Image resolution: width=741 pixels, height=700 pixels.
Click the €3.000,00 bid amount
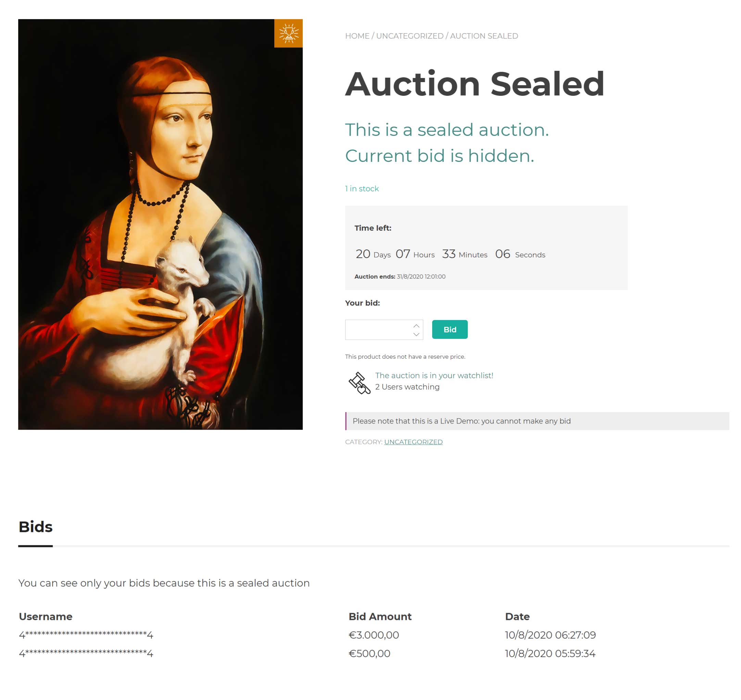[x=373, y=635]
